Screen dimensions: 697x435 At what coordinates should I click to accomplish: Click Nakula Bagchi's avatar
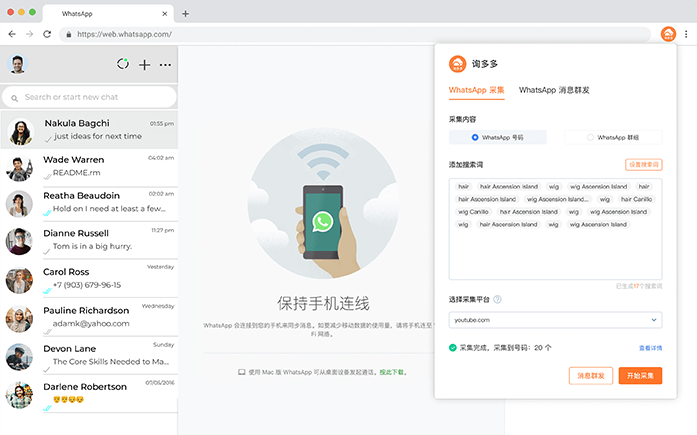pos(20,132)
